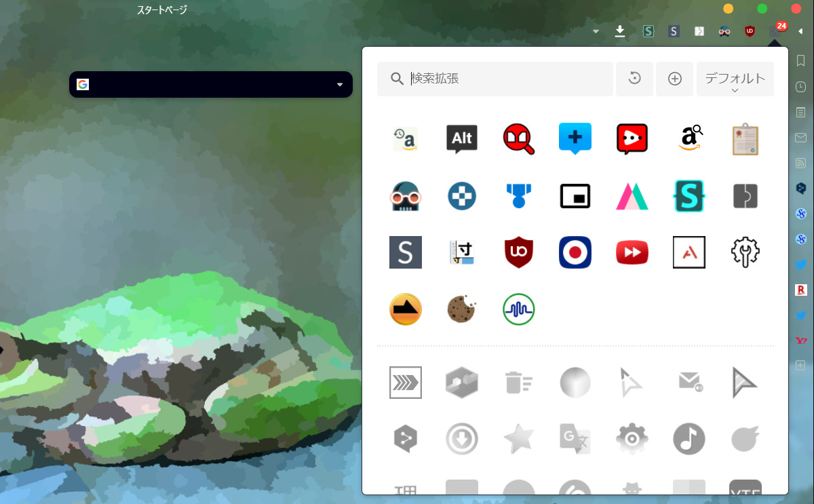Click the teal S extension in popup grid
The image size is (814, 504).
tap(689, 196)
